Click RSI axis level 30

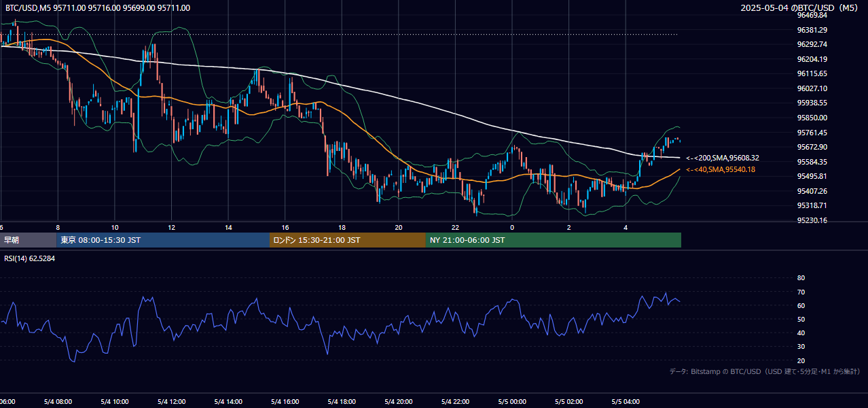(801, 347)
